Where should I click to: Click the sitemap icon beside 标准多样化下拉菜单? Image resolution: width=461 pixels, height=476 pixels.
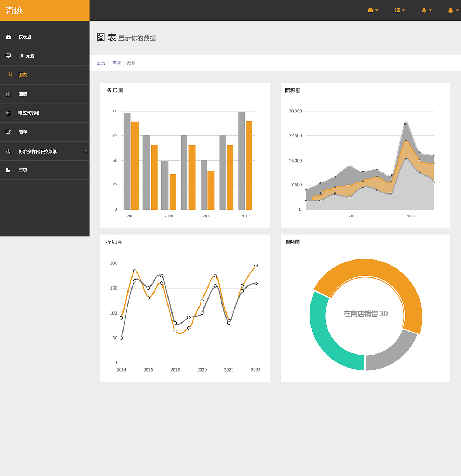[8, 151]
